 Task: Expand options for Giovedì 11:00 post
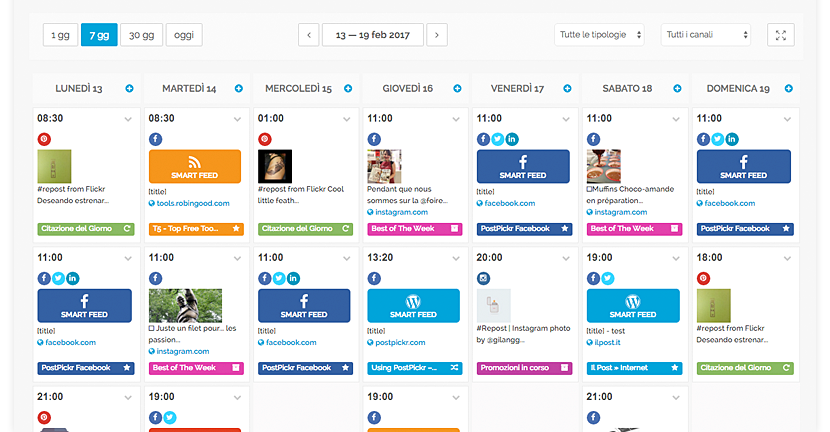[x=456, y=119]
